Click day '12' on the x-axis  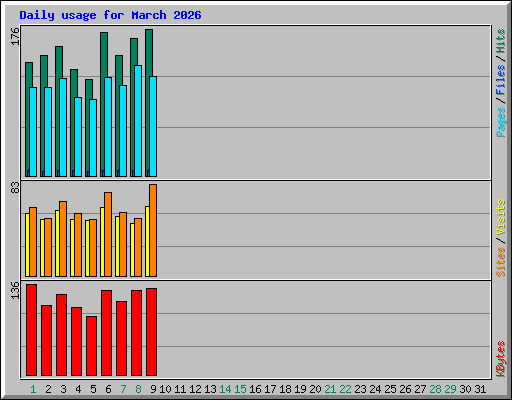[x=195, y=389]
